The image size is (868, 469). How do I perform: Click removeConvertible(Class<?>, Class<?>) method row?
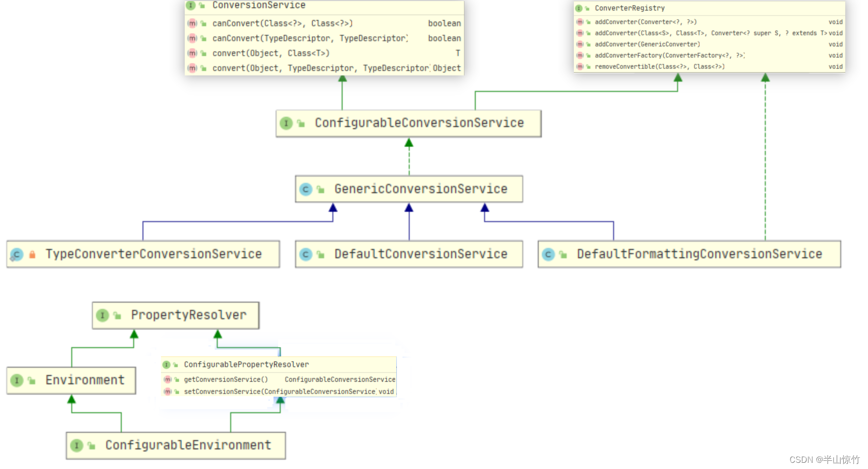pyautogui.click(x=710, y=67)
